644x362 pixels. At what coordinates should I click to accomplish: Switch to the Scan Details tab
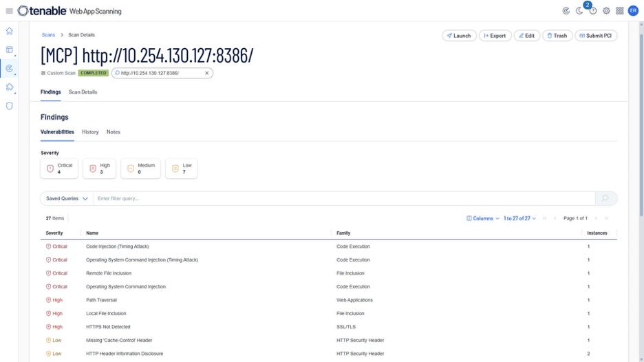coord(83,92)
